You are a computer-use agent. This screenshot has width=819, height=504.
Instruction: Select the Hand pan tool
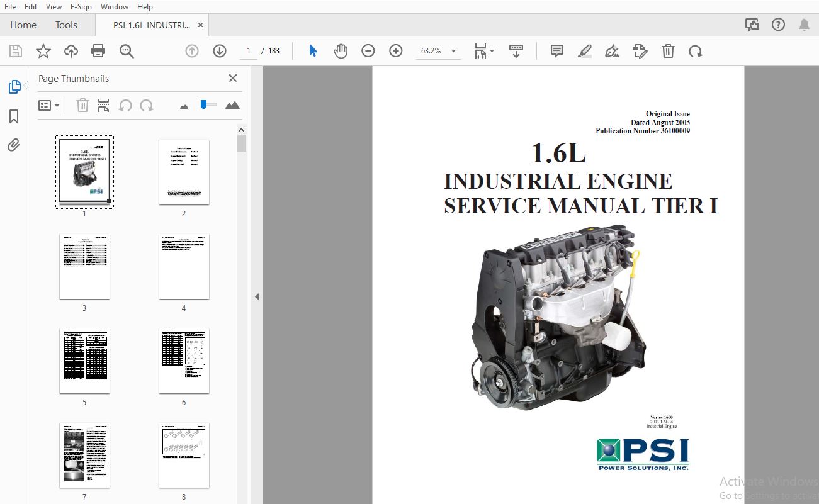click(341, 51)
